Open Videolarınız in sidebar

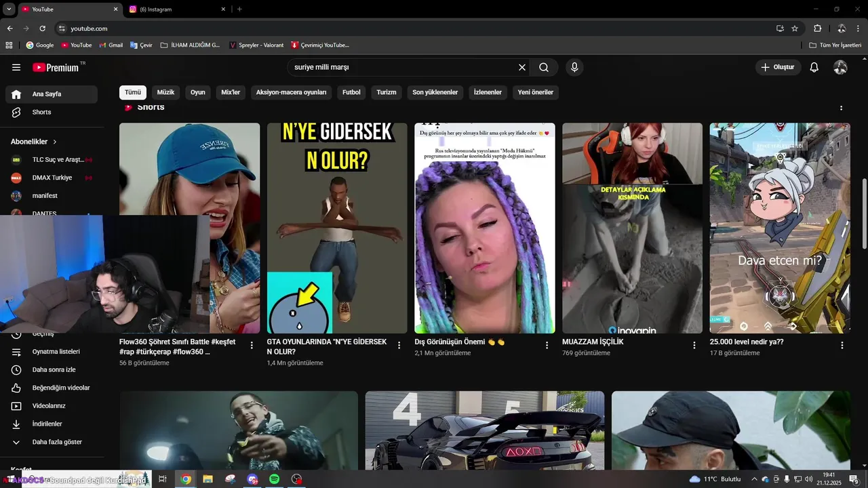point(52,406)
